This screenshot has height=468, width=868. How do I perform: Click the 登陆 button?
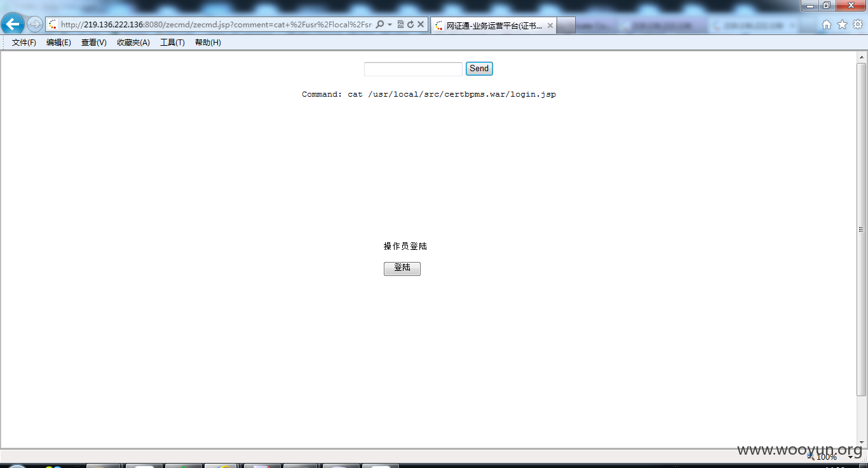(402, 268)
